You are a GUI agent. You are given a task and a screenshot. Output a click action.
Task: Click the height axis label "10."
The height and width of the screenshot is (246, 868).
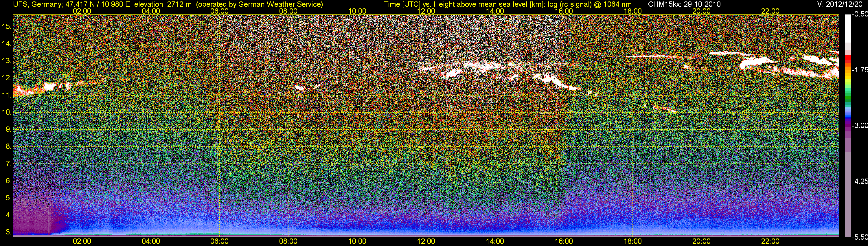7,112
